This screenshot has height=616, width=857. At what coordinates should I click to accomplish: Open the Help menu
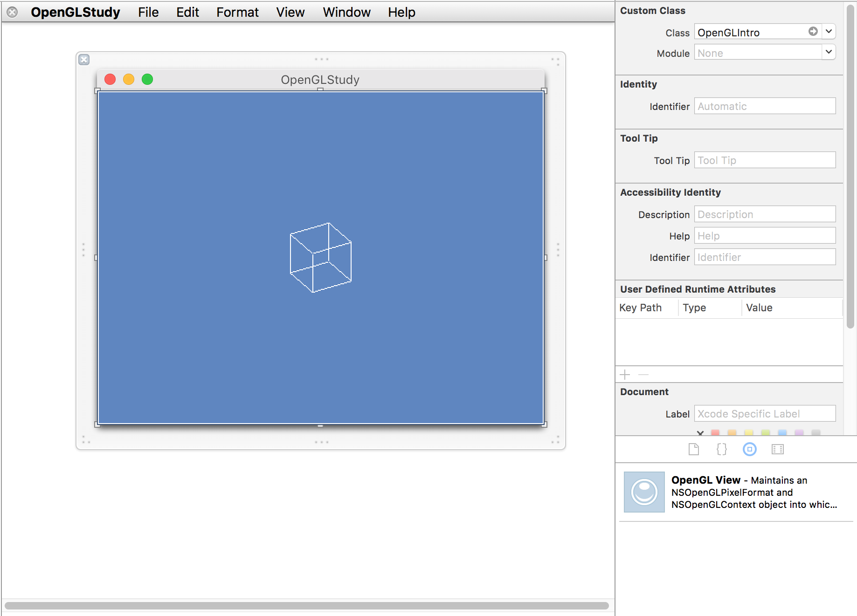click(401, 12)
